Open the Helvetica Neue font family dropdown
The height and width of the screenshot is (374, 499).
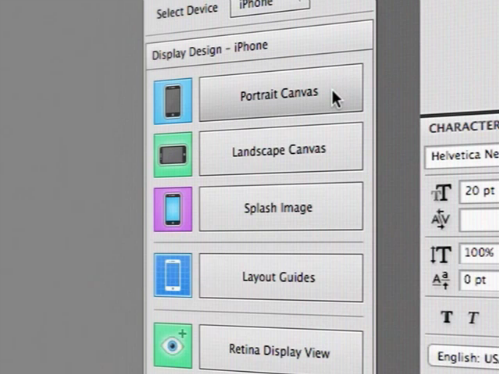point(462,156)
